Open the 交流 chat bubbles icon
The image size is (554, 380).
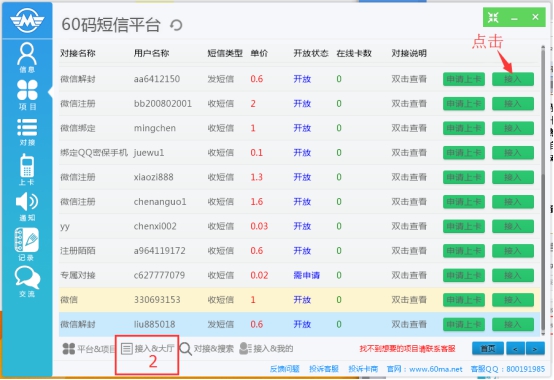point(27,281)
